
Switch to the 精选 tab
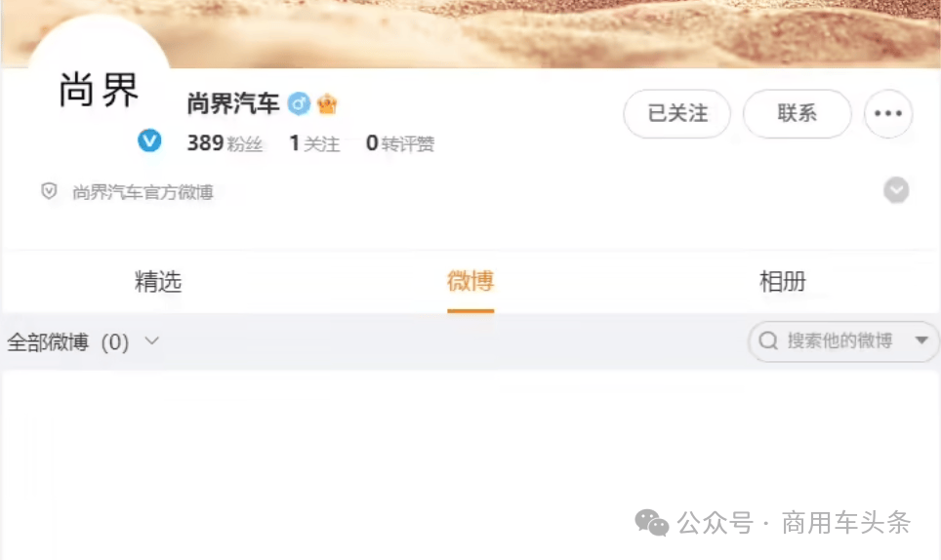158,281
